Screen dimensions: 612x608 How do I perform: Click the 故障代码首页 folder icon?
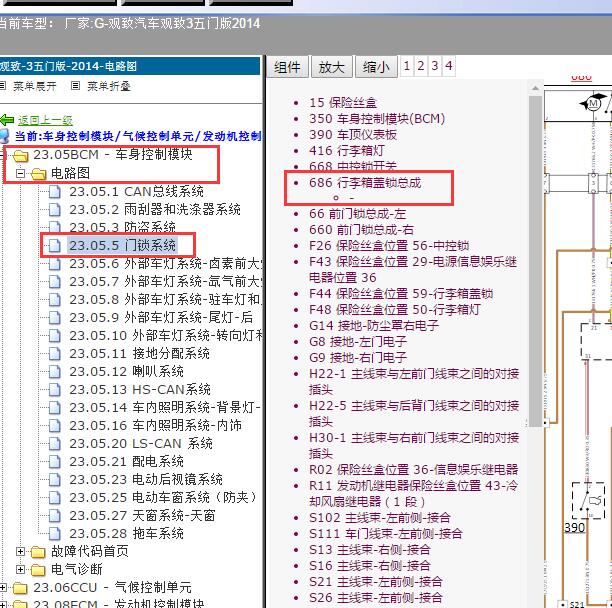point(38,552)
